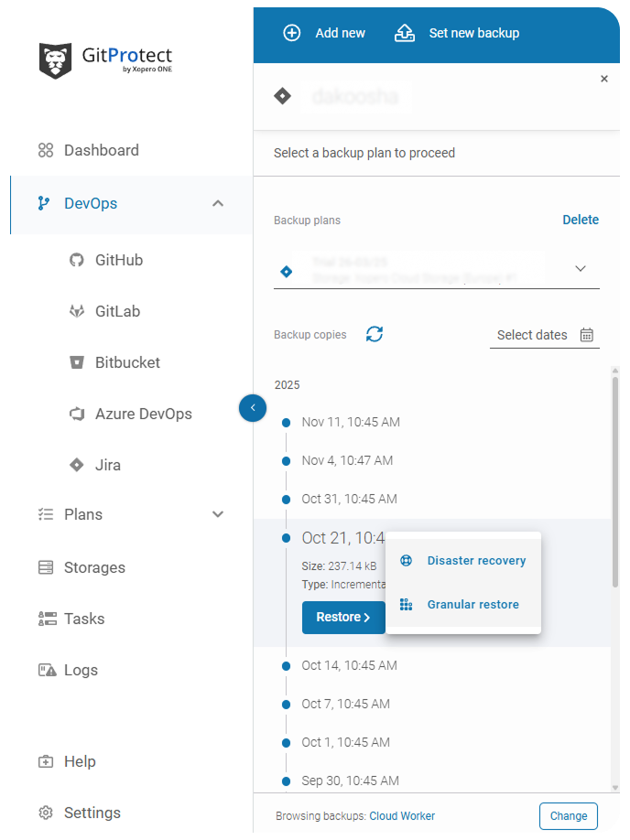The image size is (630, 840).
Task: Select Granular restore option
Action: pyautogui.click(x=472, y=604)
